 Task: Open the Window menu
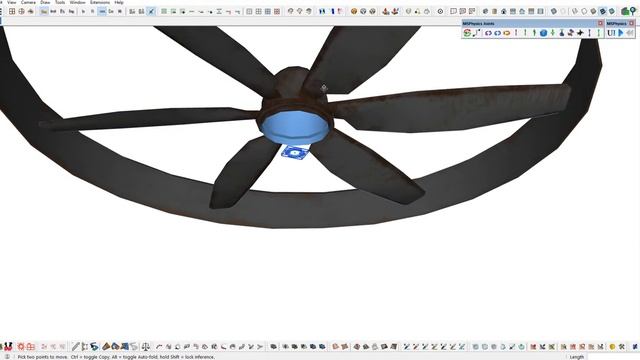pyautogui.click(x=78, y=2)
